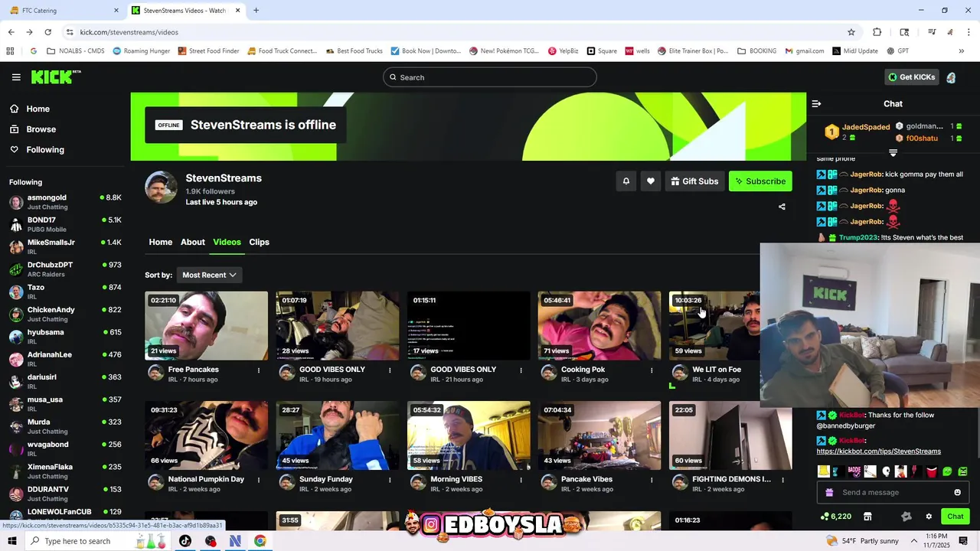Click We LIT on Foe video title
The height and width of the screenshot is (551, 980).
[x=717, y=370]
